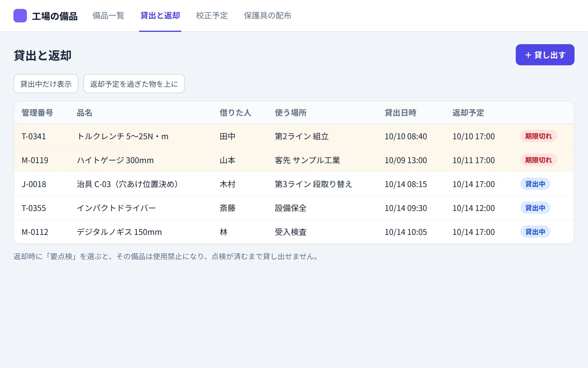Click the 貸出日時 column header
The image size is (588, 368).
click(x=401, y=113)
